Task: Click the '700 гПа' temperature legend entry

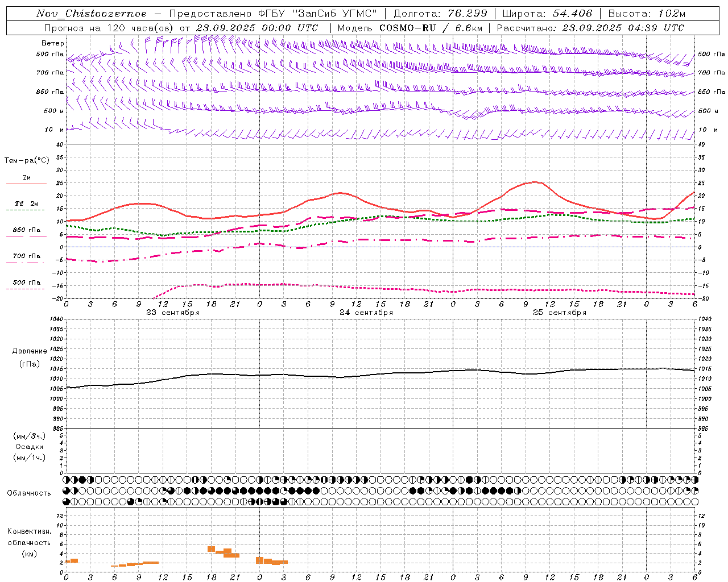Action: (27, 256)
